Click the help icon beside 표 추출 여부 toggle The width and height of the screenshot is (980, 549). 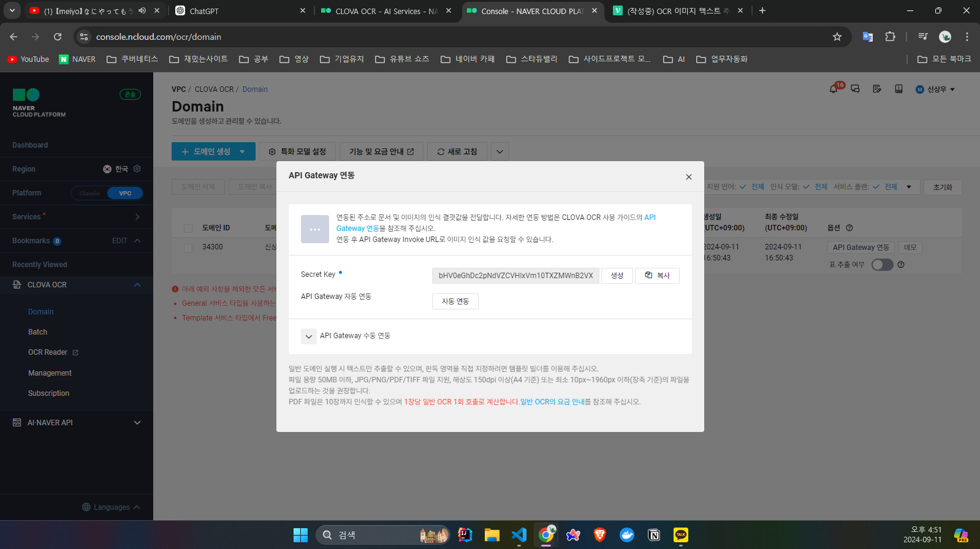coord(901,265)
